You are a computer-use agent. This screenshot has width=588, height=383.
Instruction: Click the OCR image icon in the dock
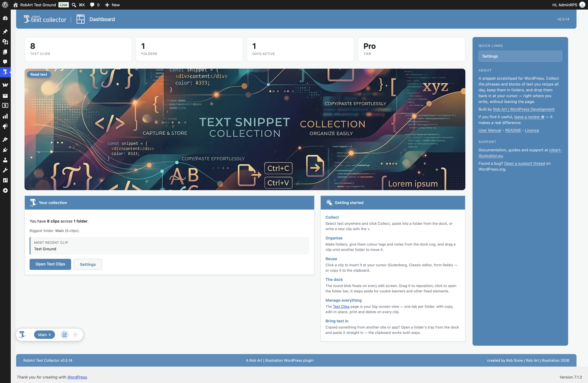tap(65, 335)
